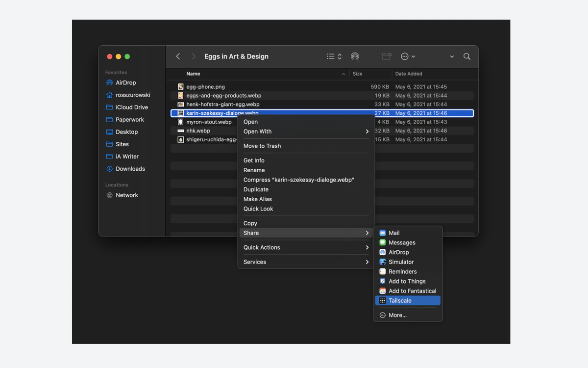Choose Open in context menu
This screenshot has width=588, height=368.
click(x=306, y=122)
